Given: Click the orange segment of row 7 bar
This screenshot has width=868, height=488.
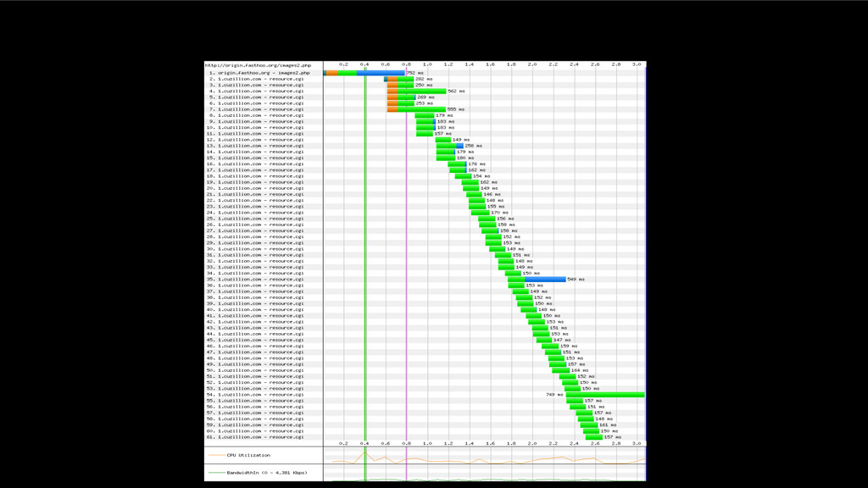Looking at the screenshot, I should tap(392, 109).
